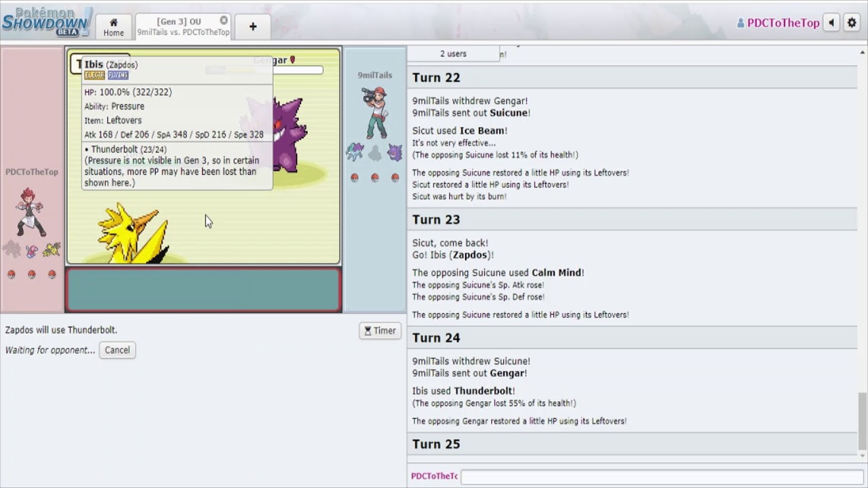Cancel the chosen Thunderbolt move
Screen dimensions: 868x488
tap(117, 350)
